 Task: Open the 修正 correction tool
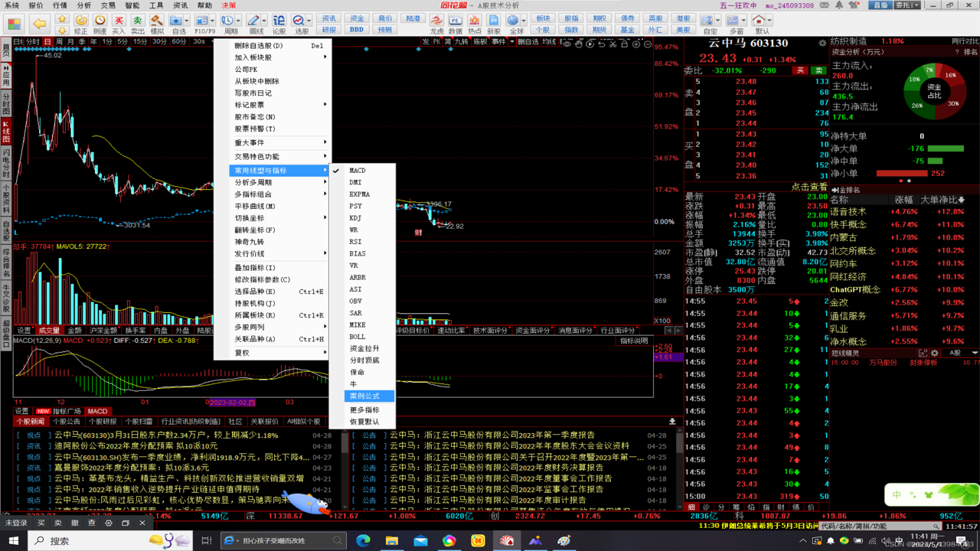80,24
